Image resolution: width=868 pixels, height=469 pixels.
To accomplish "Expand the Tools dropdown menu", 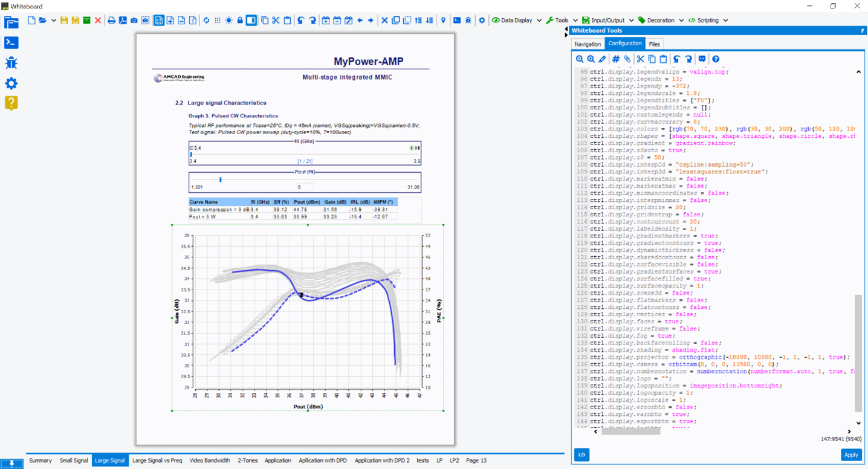I will [x=575, y=20].
